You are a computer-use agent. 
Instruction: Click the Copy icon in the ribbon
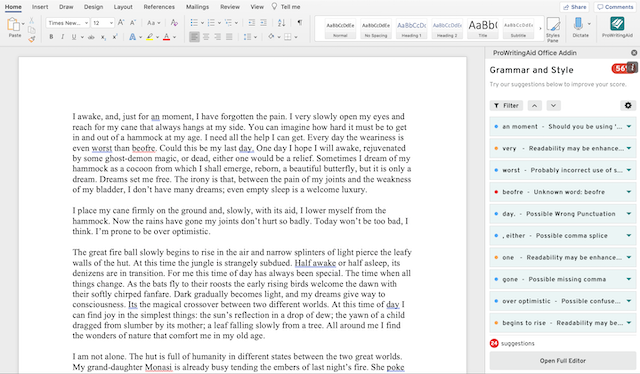click(x=32, y=30)
